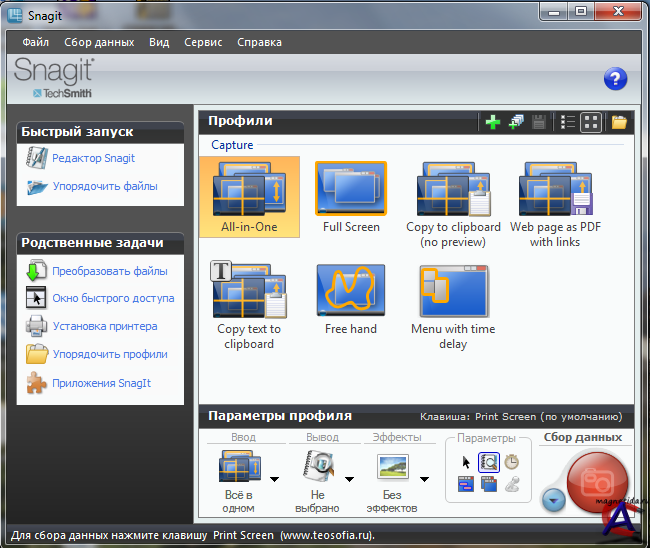Screen dimensions: 650x548
Task: Click the Capture group heading
Action: (232, 145)
